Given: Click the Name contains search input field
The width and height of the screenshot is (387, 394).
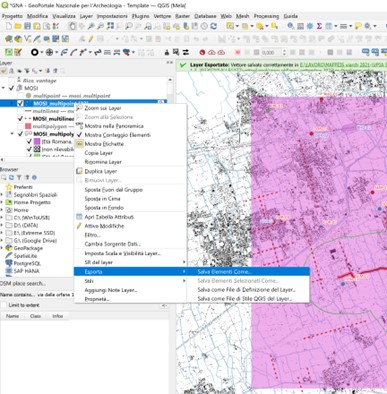Looking at the screenshot, I should [55, 295].
